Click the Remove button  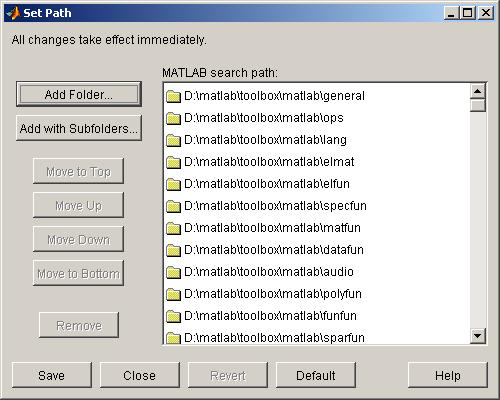(79, 325)
